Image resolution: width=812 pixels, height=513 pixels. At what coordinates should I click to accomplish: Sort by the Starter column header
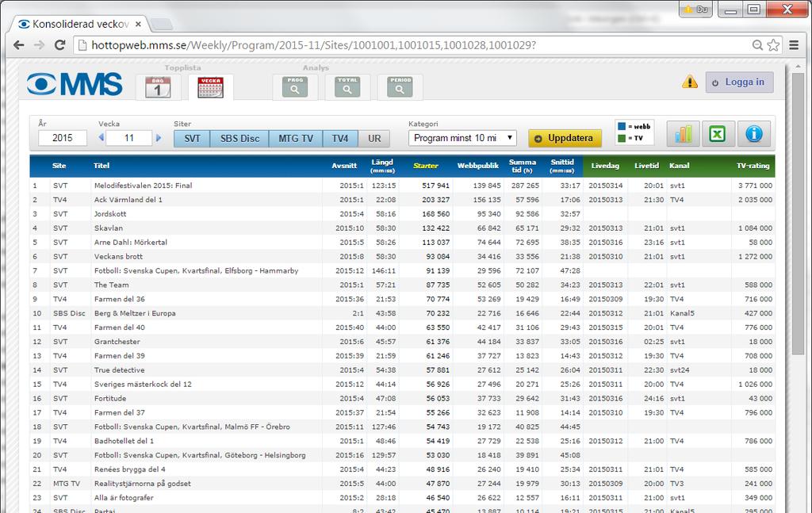[426, 166]
